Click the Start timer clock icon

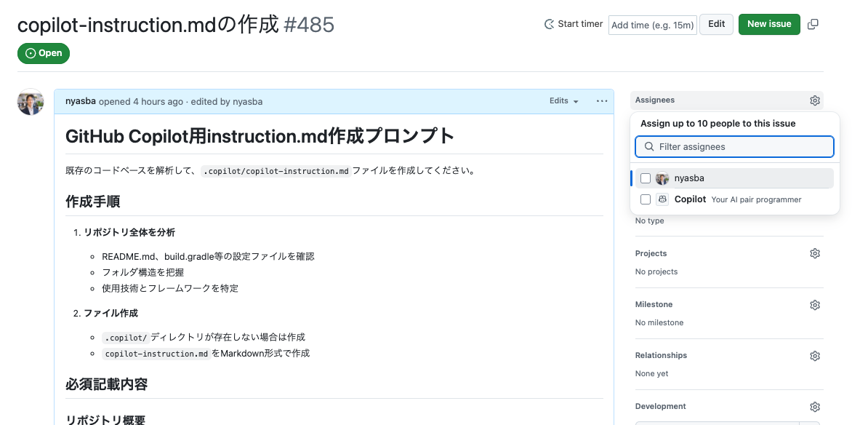coord(549,24)
